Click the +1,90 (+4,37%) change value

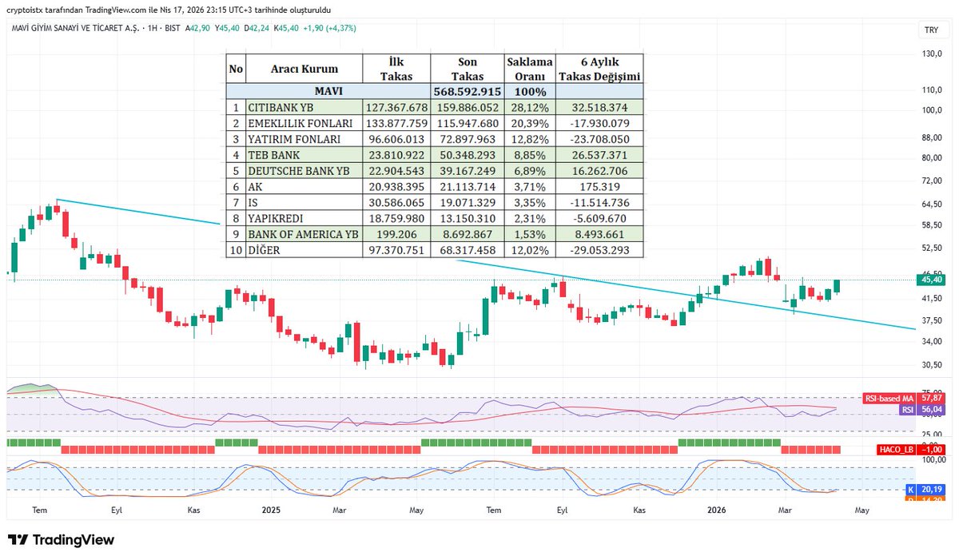tap(331, 28)
